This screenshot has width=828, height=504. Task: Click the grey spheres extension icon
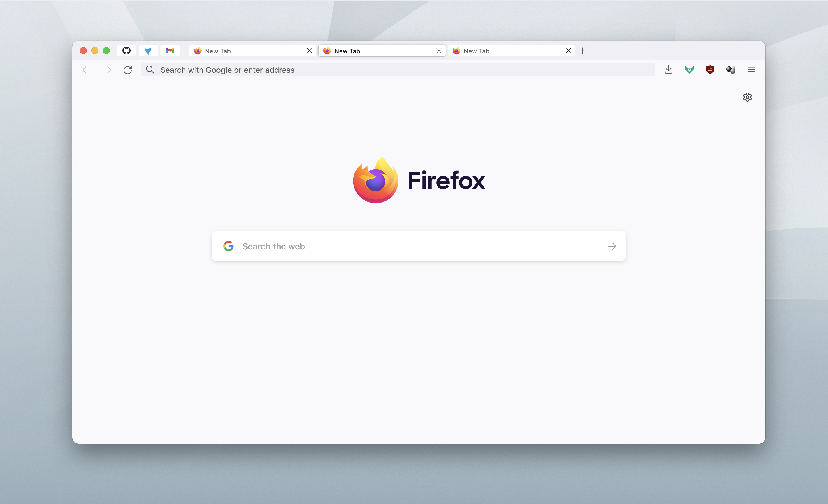[731, 70]
